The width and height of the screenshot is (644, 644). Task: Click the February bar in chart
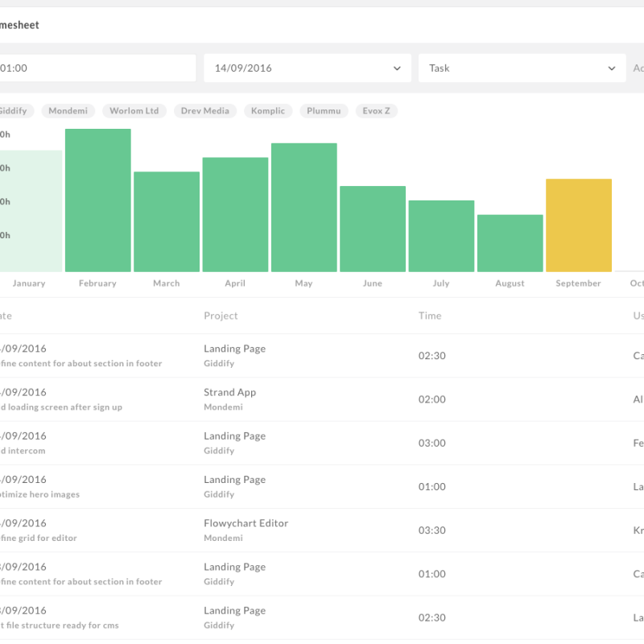point(97,201)
